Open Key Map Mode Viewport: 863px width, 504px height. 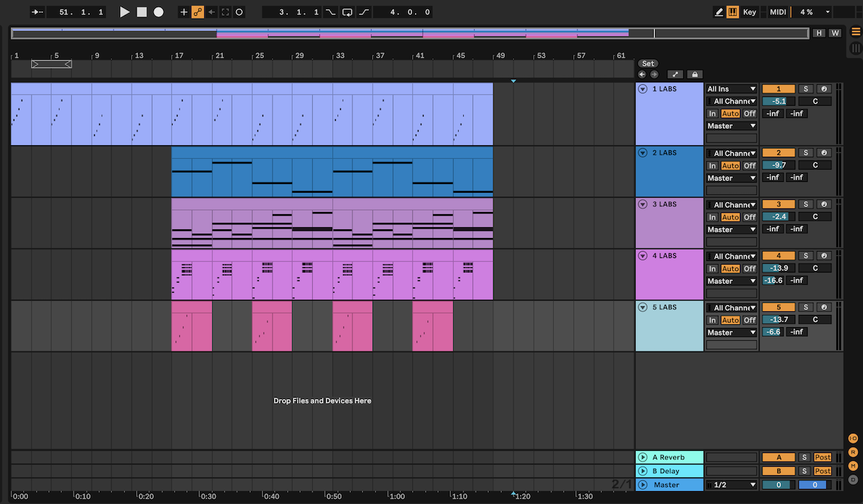[749, 12]
